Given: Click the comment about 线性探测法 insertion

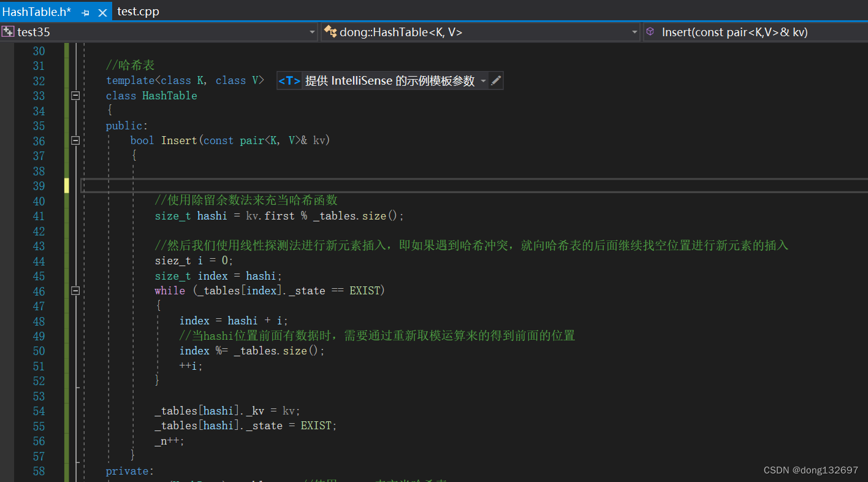Looking at the screenshot, I should (471, 246).
